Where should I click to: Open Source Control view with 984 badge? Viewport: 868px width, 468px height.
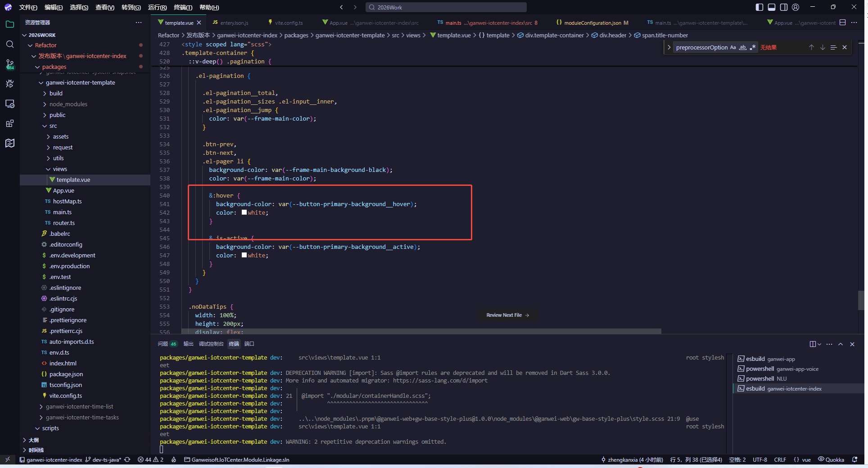point(10,64)
